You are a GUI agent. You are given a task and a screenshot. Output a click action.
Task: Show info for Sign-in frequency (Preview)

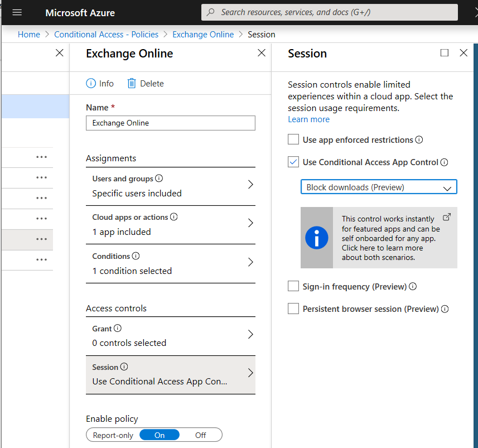tap(413, 286)
